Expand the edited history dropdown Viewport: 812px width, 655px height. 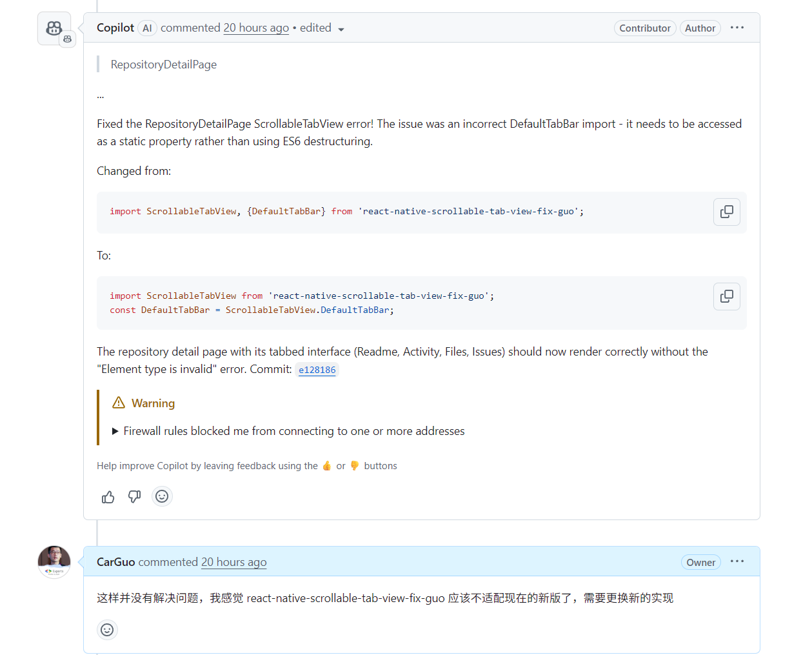pyautogui.click(x=322, y=28)
